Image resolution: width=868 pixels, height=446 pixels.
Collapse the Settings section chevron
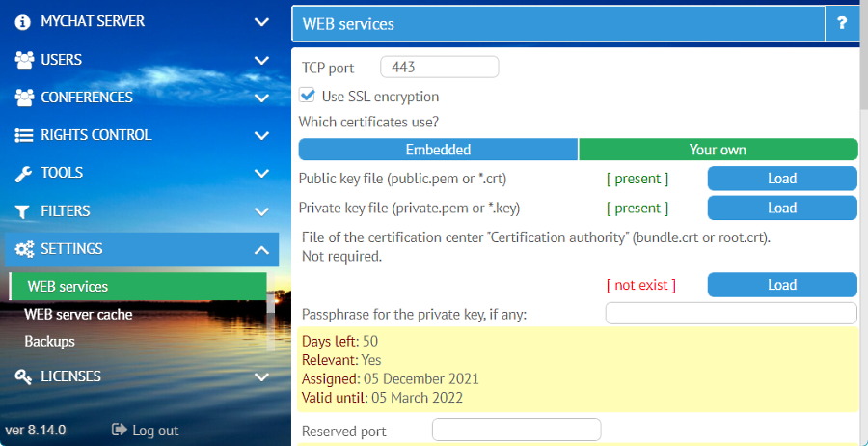point(261,250)
